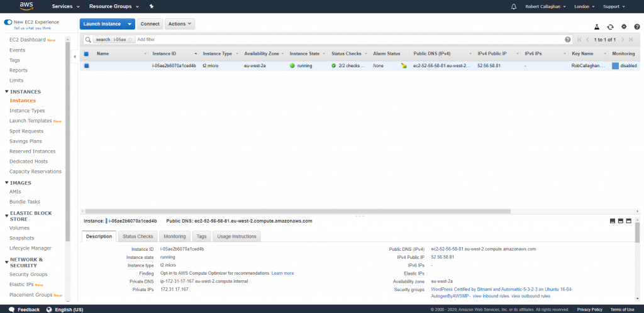
Task: Toggle New EC2 Experience switch
Action: click(8, 22)
